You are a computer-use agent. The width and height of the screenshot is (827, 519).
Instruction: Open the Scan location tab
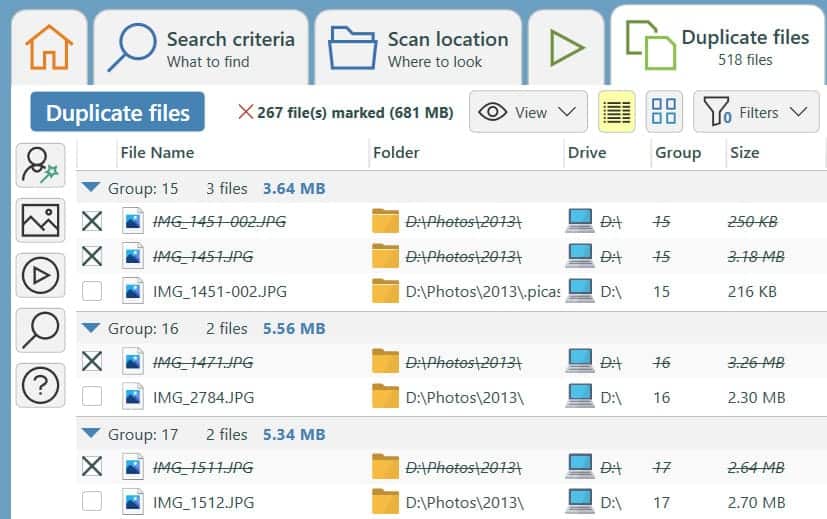click(x=418, y=48)
